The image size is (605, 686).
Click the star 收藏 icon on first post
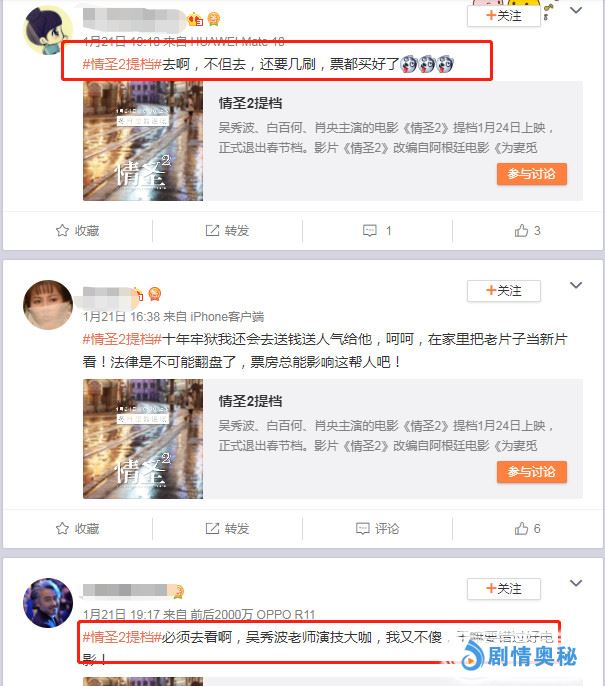click(x=62, y=231)
